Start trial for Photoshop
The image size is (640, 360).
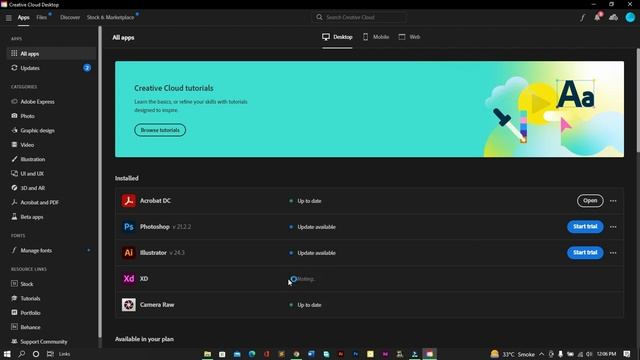pyautogui.click(x=585, y=227)
